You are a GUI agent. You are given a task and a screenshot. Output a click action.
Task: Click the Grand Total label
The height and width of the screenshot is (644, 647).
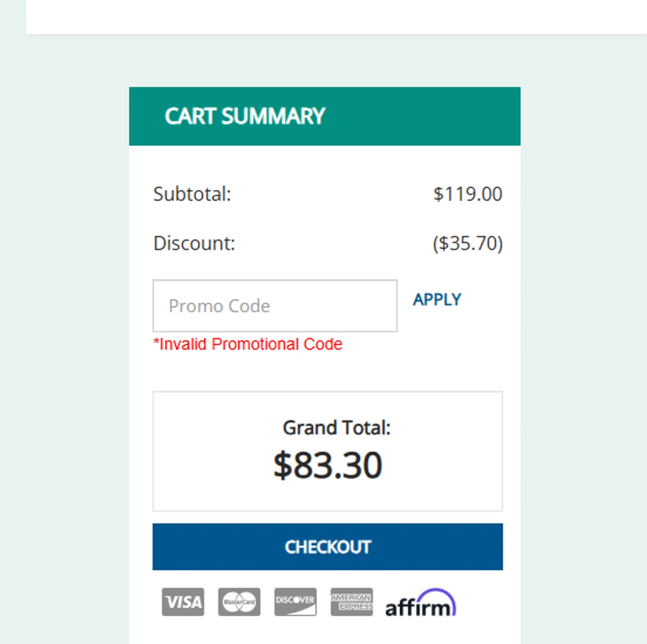tap(336, 428)
